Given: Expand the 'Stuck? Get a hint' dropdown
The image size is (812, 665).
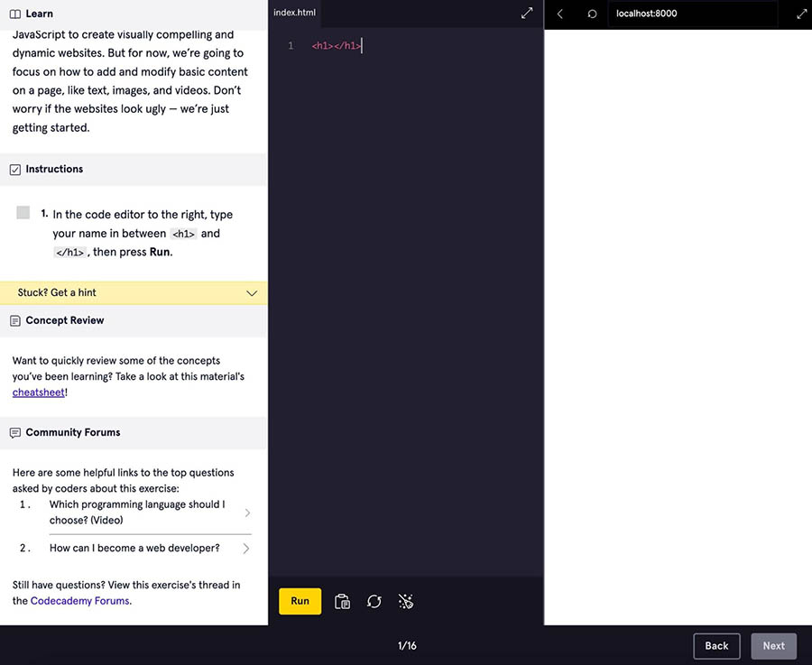Looking at the screenshot, I should (252, 292).
